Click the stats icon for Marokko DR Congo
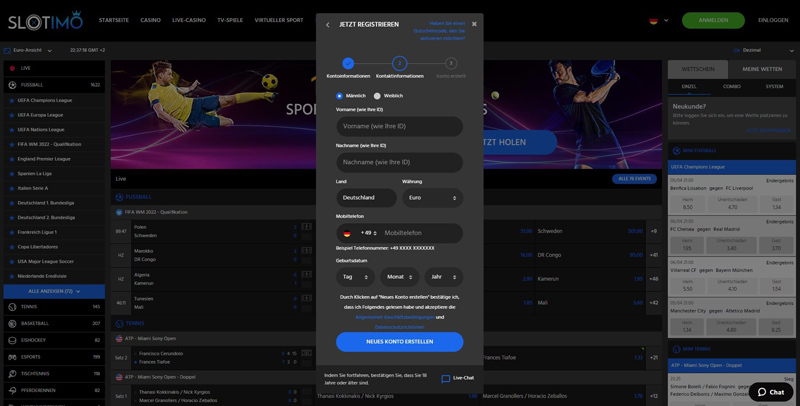 click(306, 250)
